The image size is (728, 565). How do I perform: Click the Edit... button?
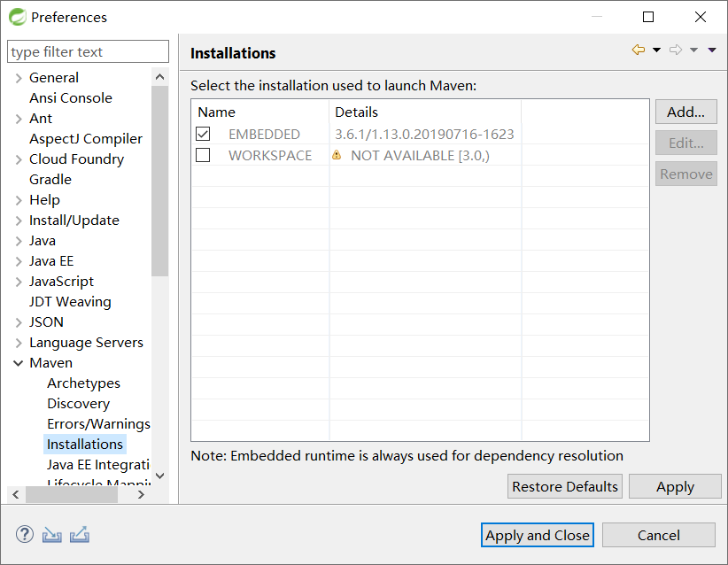pos(685,143)
